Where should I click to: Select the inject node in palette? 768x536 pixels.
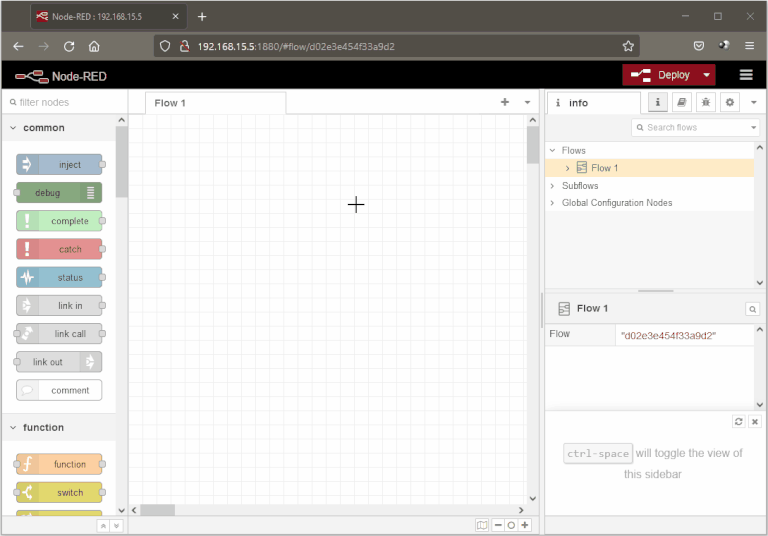pyautogui.click(x=60, y=165)
